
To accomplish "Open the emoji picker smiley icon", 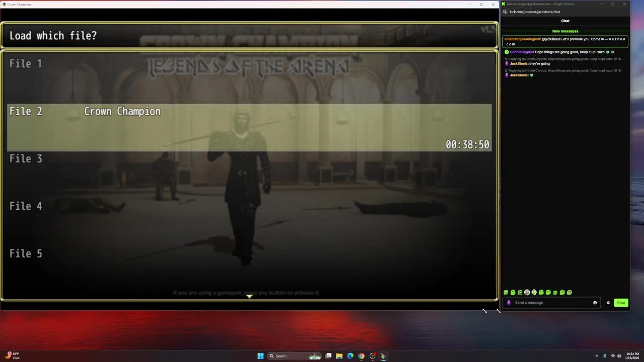I will (x=595, y=303).
